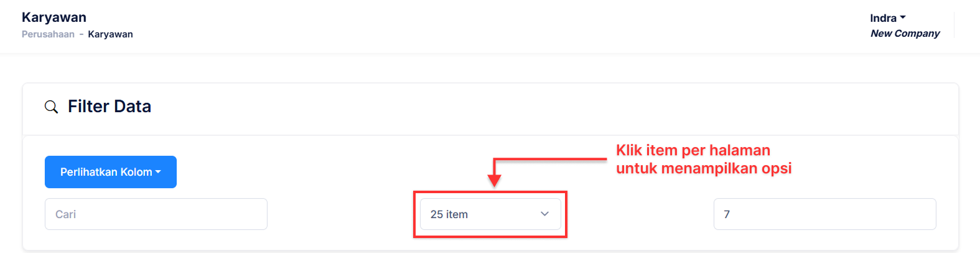Click the Filter Data heading text
Image resolution: width=980 pixels, height=253 pixels.
[110, 107]
